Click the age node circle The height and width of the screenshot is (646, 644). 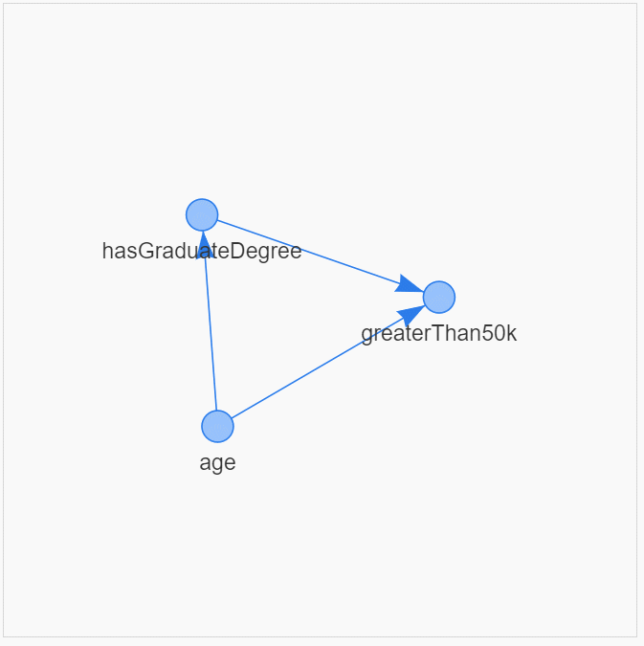[217, 426]
